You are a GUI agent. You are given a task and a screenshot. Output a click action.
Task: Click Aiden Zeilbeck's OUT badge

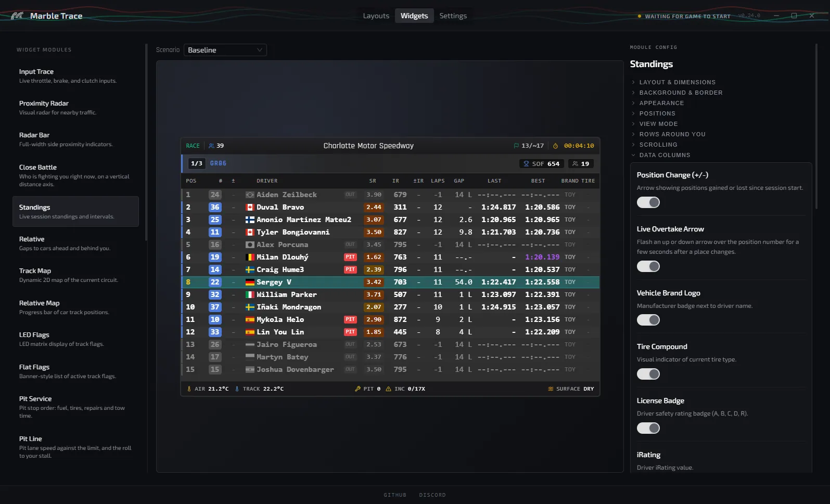[350, 195]
